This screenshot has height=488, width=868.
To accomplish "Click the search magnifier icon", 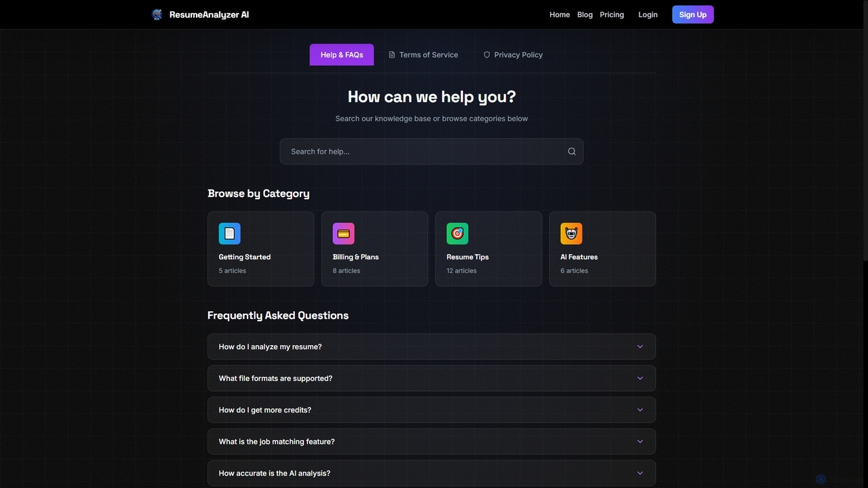I will 572,151.
